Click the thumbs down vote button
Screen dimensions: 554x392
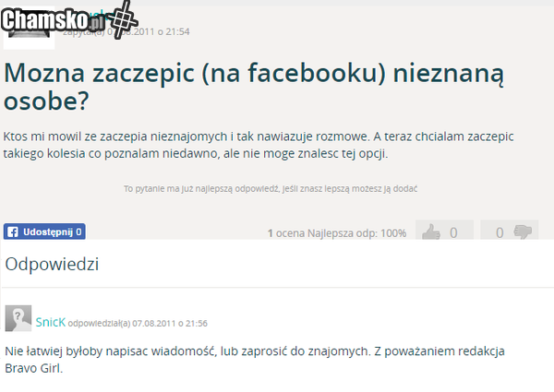pyautogui.click(x=512, y=232)
